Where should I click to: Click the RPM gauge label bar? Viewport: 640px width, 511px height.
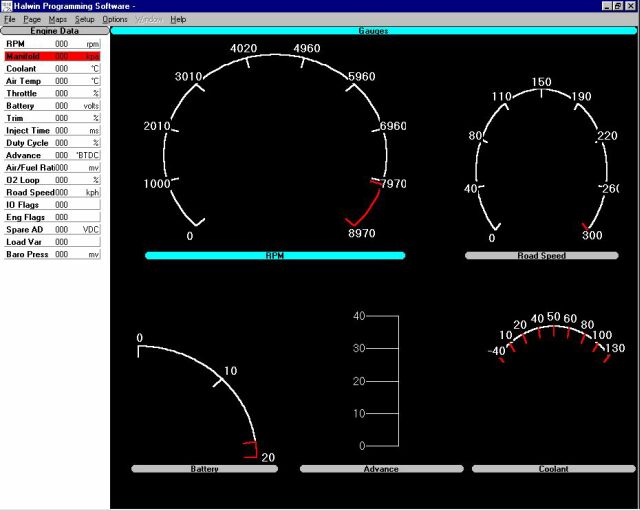point(275,256)
